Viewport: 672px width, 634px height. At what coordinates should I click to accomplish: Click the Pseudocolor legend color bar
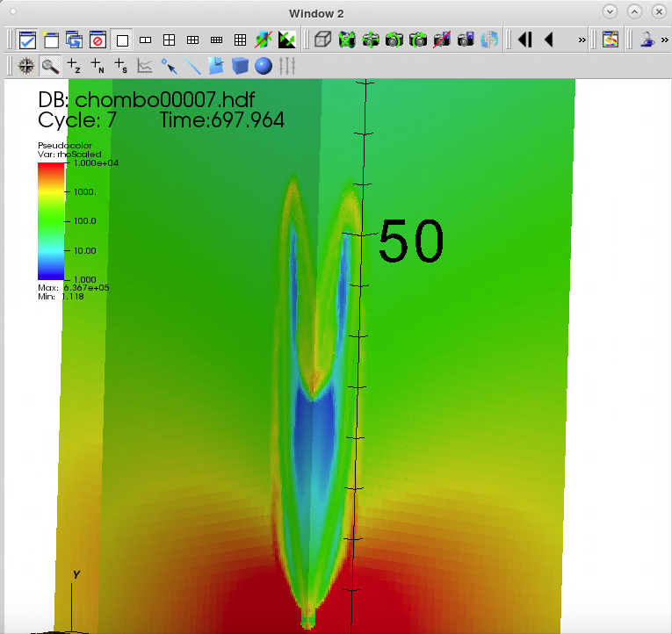(50, 221)
